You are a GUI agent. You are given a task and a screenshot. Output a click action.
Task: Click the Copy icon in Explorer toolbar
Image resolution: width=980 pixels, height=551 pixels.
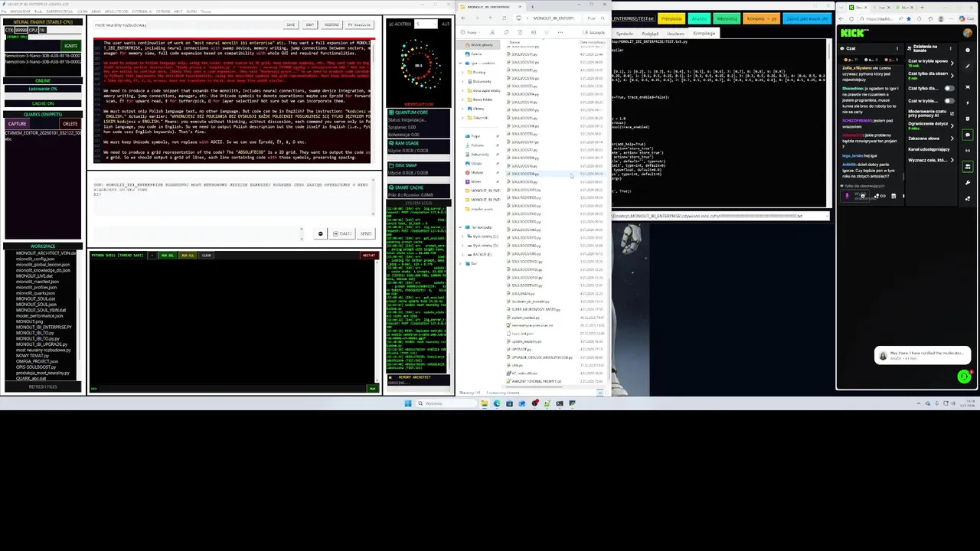pyautogui.click(x=506, y=32)
